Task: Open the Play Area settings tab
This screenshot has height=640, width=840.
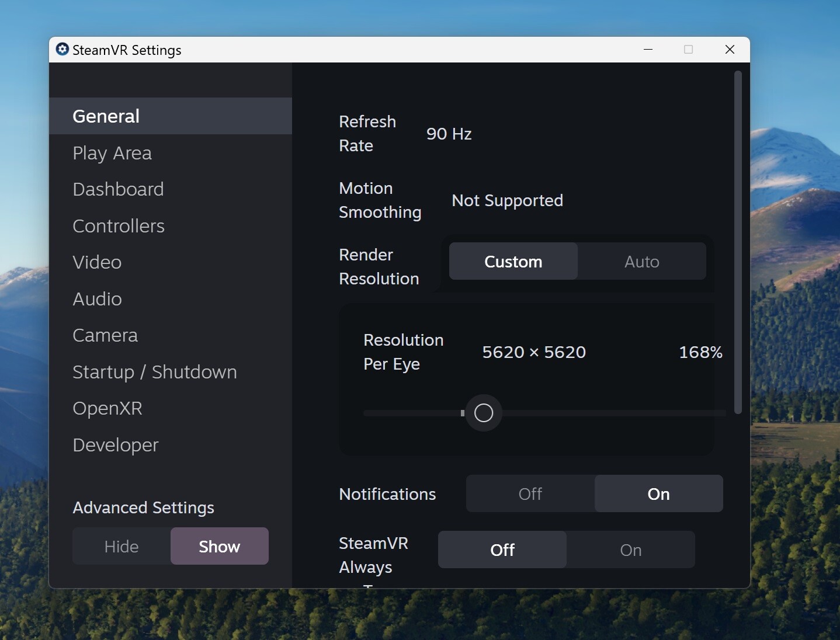Action: point(171,153)
